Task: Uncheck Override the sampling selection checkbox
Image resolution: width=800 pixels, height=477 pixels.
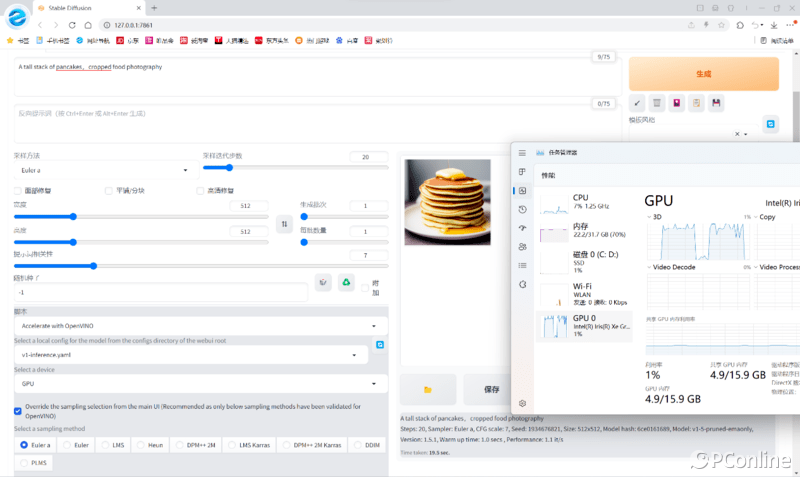Action: (x=18, y=411)
